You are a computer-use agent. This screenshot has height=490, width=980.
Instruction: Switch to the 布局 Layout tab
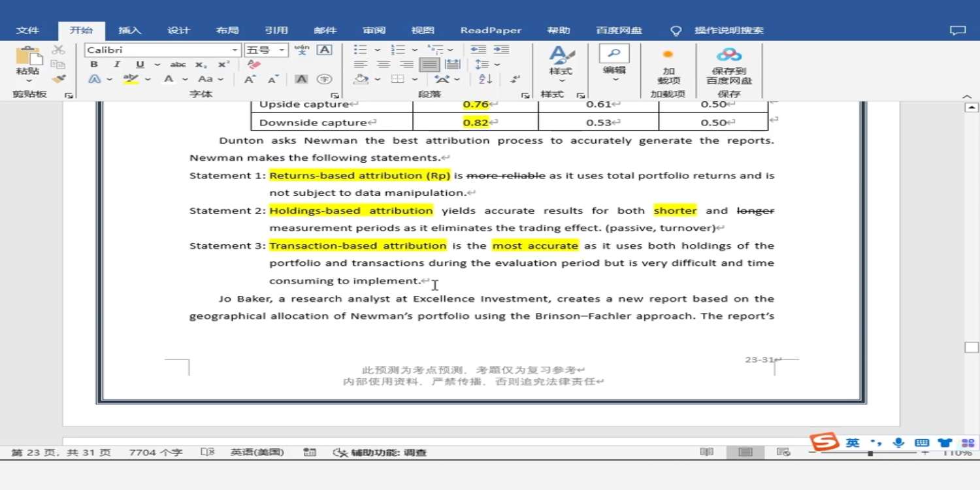227,31
